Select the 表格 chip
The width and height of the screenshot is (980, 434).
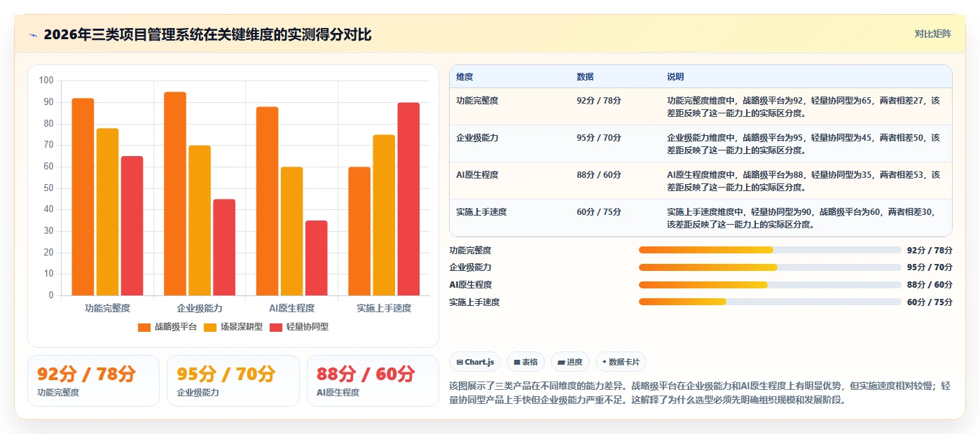(x=525, y=362)
